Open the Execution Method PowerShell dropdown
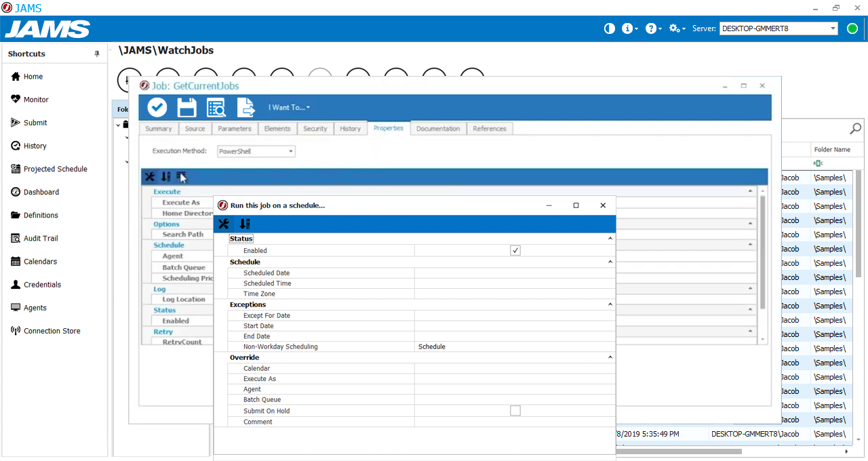This screenshot has height=461, width=868. coord(291,151)
